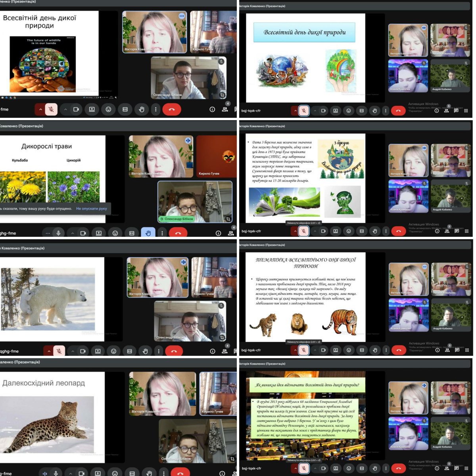The height and width of the screenshot is (476, 476).
Task: Open the emoji reactions below the globe-in-hands slide
Action: [108, 109]
